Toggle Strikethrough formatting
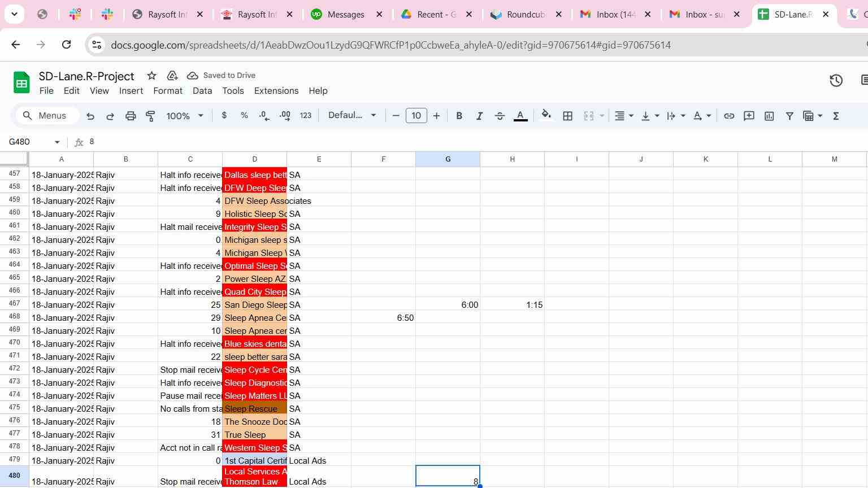Viewport: 868px width, 488px height. [500, 116]
